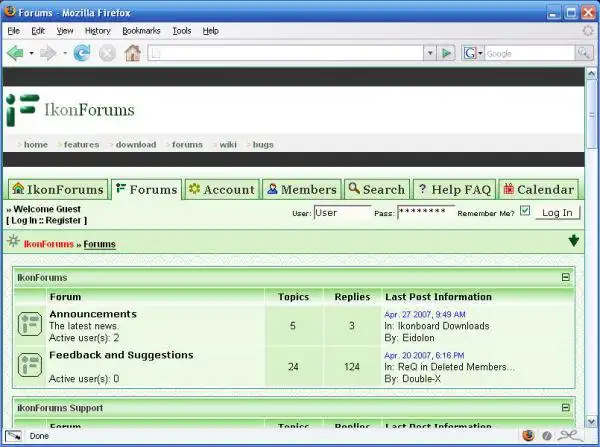Open the Apr 20 2007 last post link
The height and width of the screenshot is (447, 600).
click(424, 356)
